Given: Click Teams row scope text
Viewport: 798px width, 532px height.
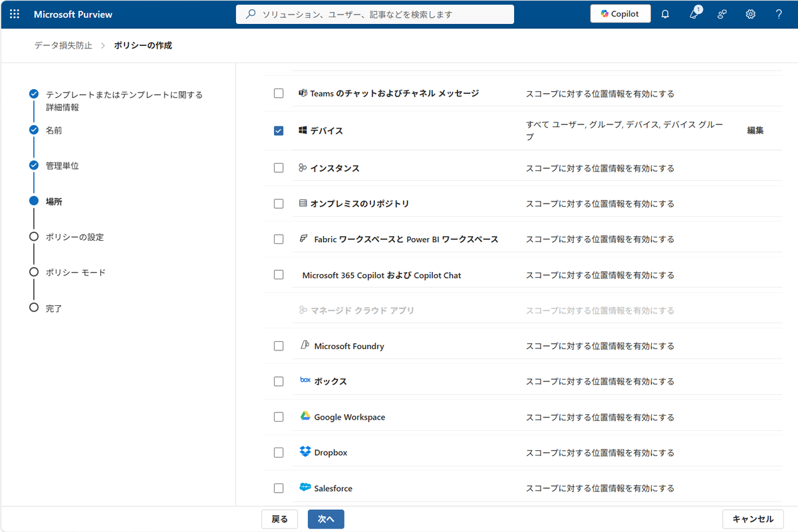Looking at the screenshot, I should pos(600,94).
